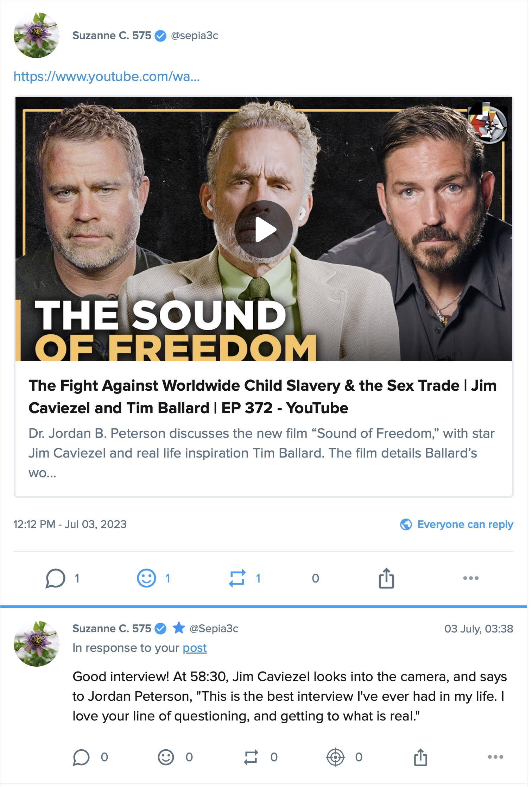Click the 'post' link in the reply
532x787 pixels.
tap(195, 648)
